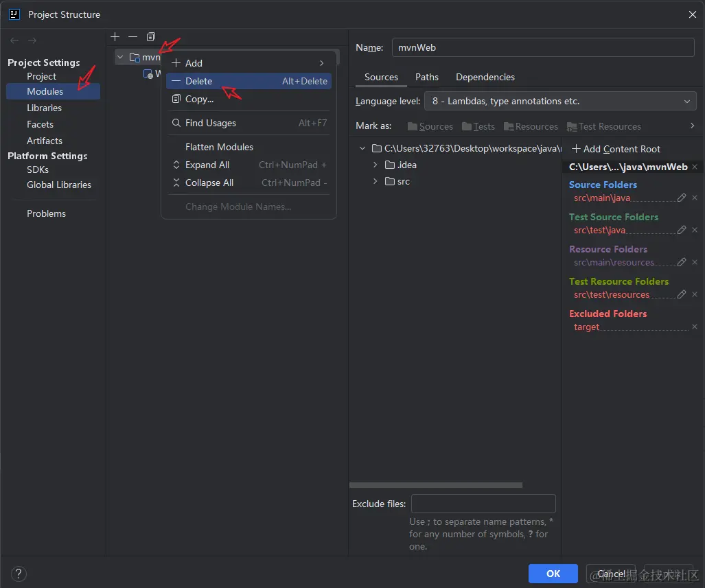
Task: Mark as Test Resources icon
Action: [x=571, y=127]
